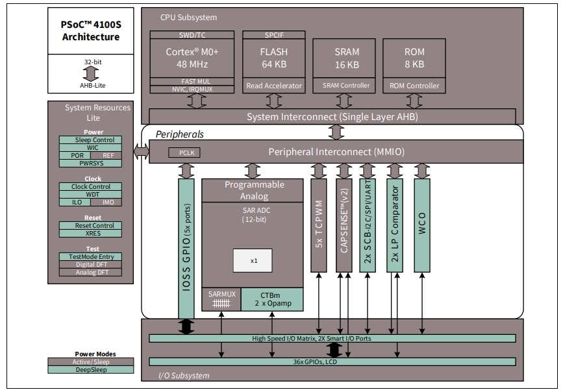
Task: Select the ROM 8 KB block
Action: 414,58
